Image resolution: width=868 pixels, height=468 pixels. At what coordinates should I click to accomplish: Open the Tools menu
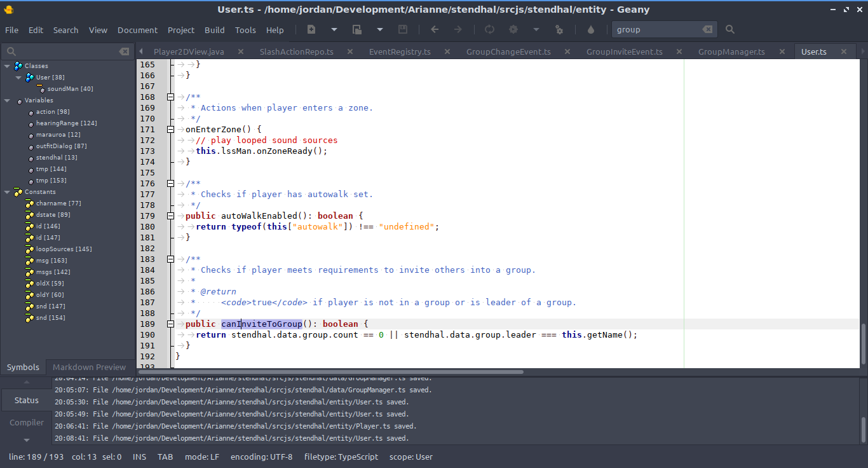(245, 30)
